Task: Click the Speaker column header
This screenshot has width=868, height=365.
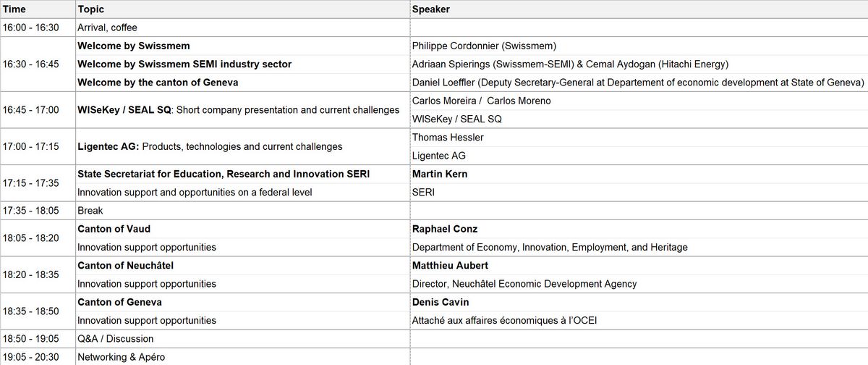Action: [x=431, y=9]
